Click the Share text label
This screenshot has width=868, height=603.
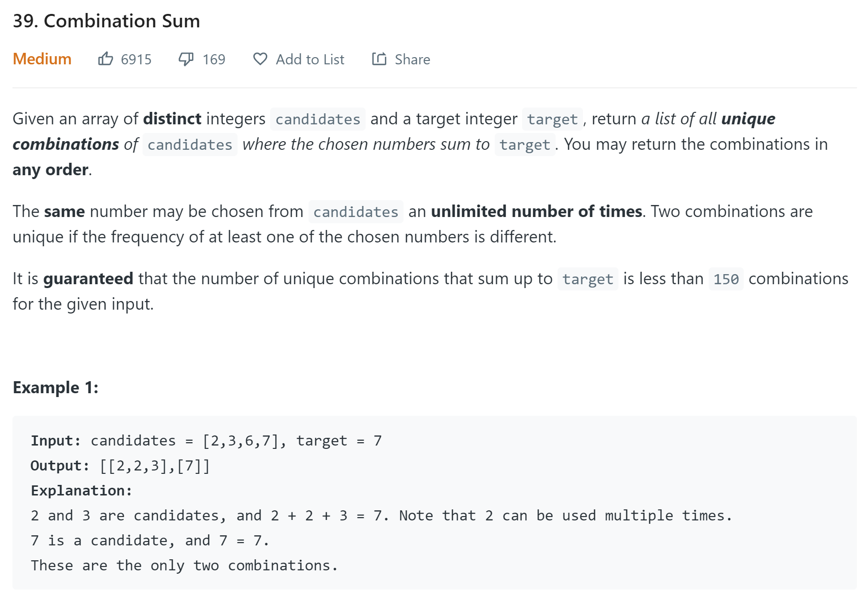412,60
